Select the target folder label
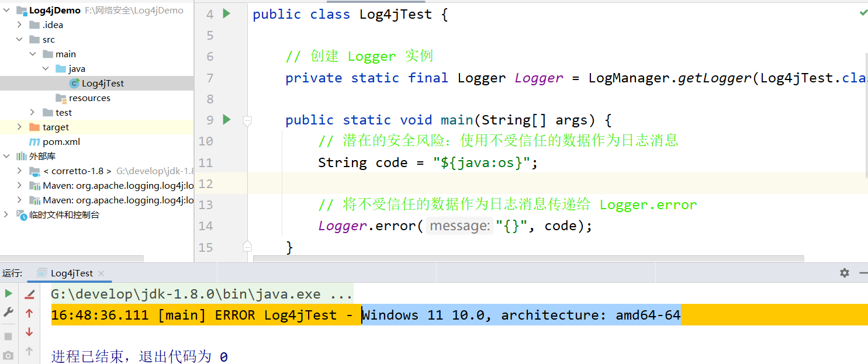The height and width of the screenshot is (364, 868). 56,127
